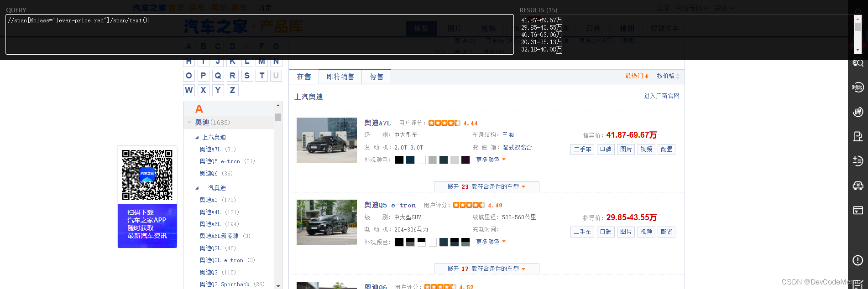The image size is (868, 289).
Task: Select letter R in brand index
Action: (233, 76)
